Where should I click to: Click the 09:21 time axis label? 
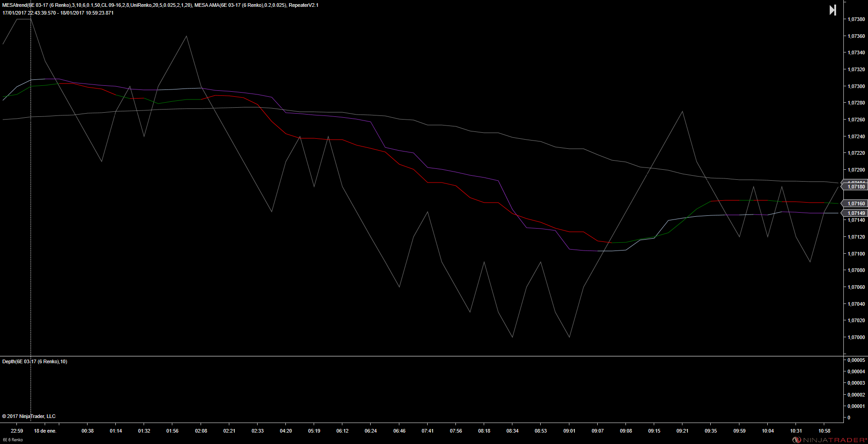[x=682, y=431]
